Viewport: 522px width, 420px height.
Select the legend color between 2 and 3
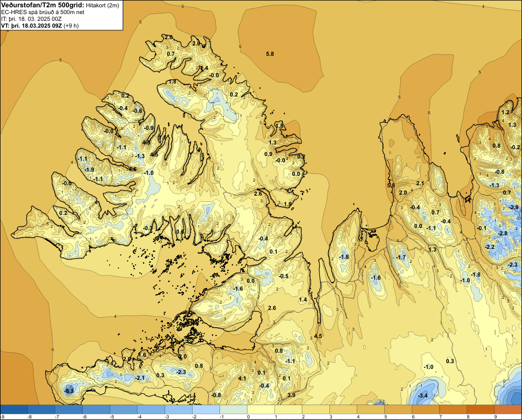coord(316,409)
